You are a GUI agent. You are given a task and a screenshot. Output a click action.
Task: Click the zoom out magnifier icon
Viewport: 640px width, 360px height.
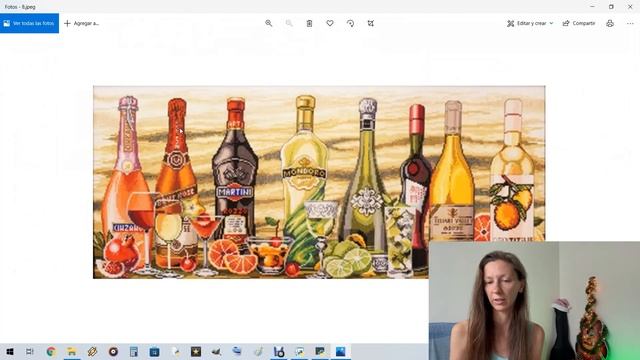(289, 23)
